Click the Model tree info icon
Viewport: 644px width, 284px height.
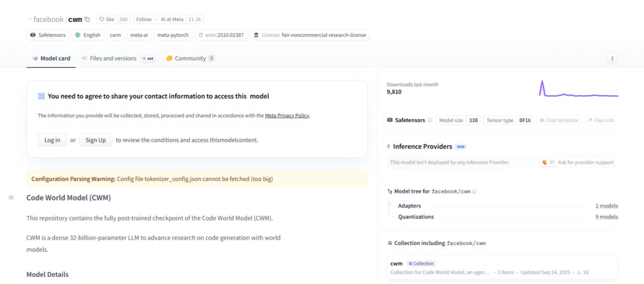coord(474,192)
